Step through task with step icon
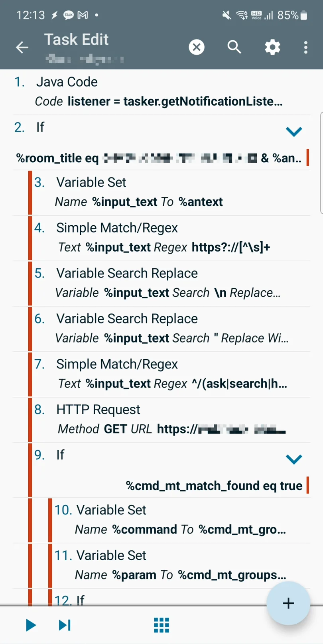 coord(65,625)
